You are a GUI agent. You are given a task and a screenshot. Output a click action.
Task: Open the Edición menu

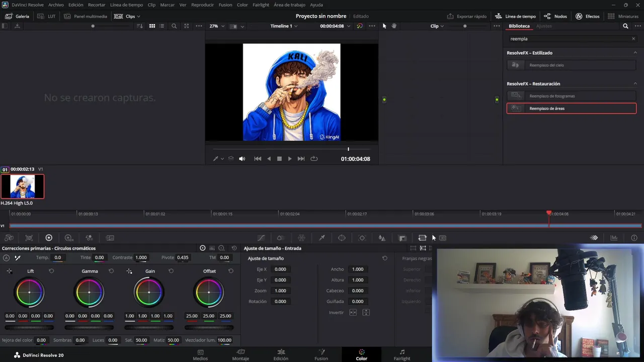75,5
